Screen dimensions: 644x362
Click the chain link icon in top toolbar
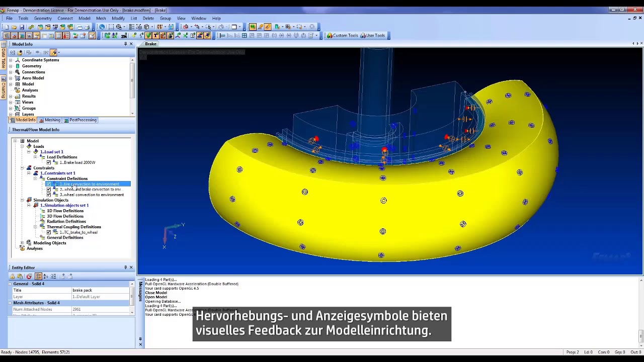pyautogui.click(x=31, y=27)
